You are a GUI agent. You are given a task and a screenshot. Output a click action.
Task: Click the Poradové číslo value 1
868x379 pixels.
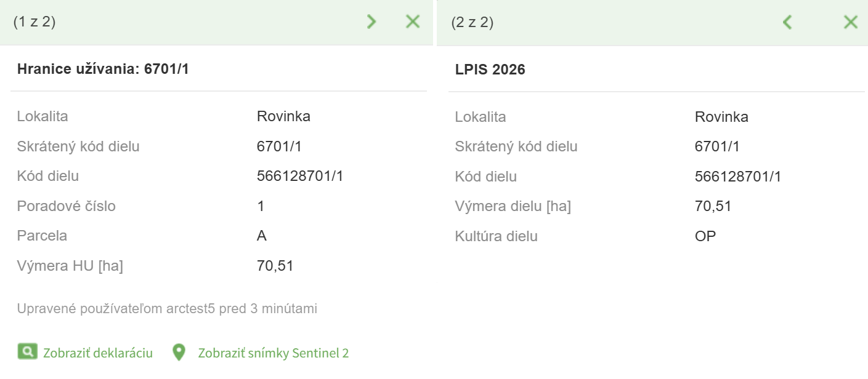click(x=261, y=206)
